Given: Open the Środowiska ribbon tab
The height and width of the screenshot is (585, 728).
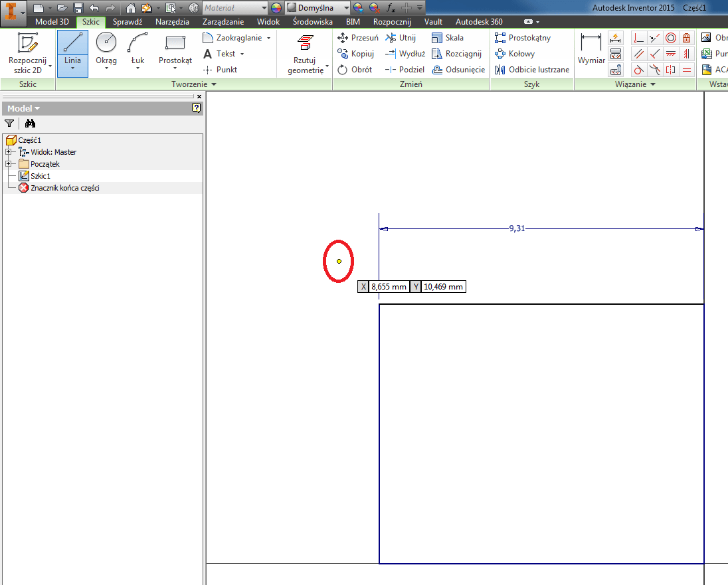Looking at the screenshot, I should [x=312, y=22].
